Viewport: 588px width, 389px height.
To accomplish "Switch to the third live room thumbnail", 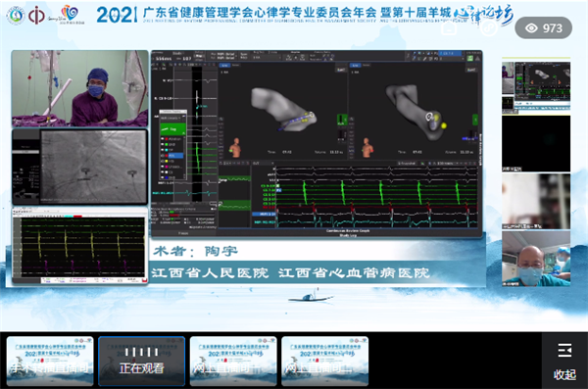I will pyautogui.click(x=233, y=361).
